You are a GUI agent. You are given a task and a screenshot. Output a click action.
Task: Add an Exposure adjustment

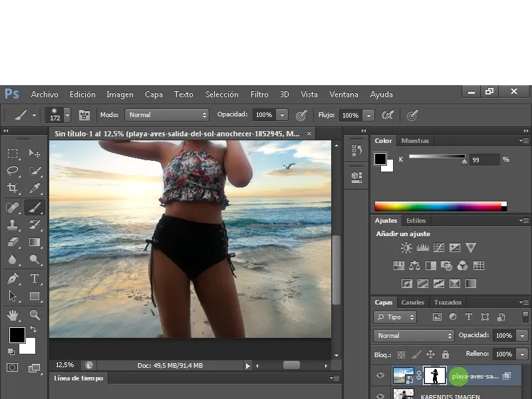click(x=455, y=247)
